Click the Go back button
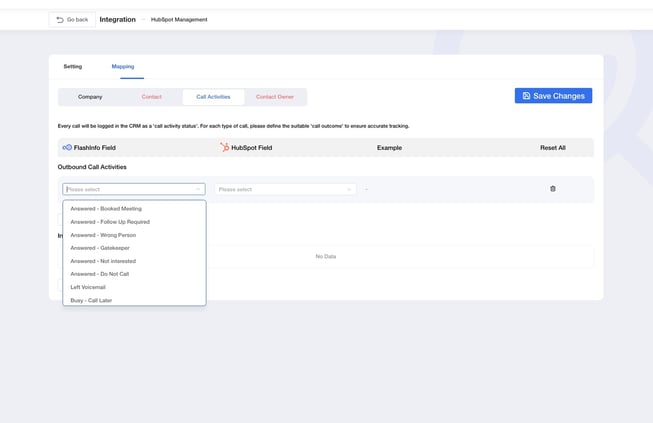This screenshot has width=653, height=423. point(72,20)
